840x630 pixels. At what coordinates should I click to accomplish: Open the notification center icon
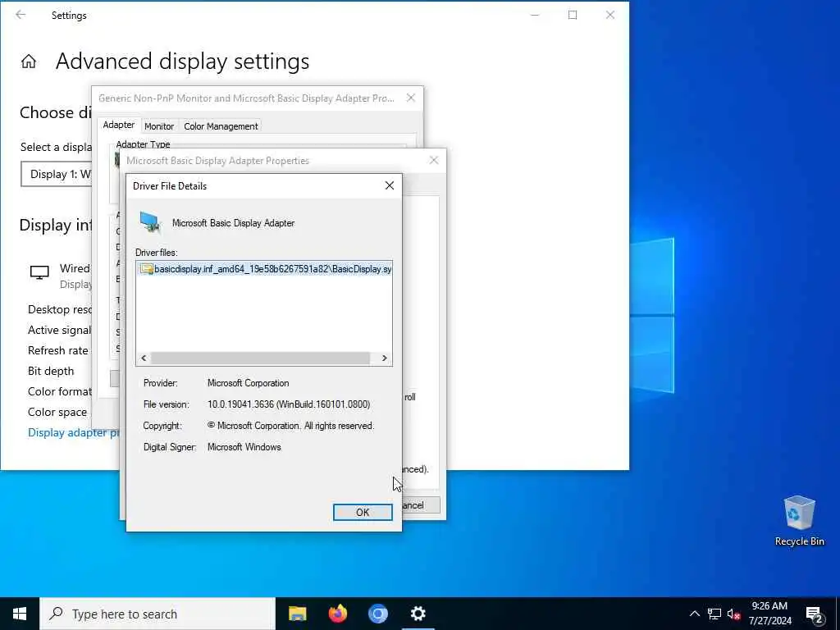coord(815,614)
